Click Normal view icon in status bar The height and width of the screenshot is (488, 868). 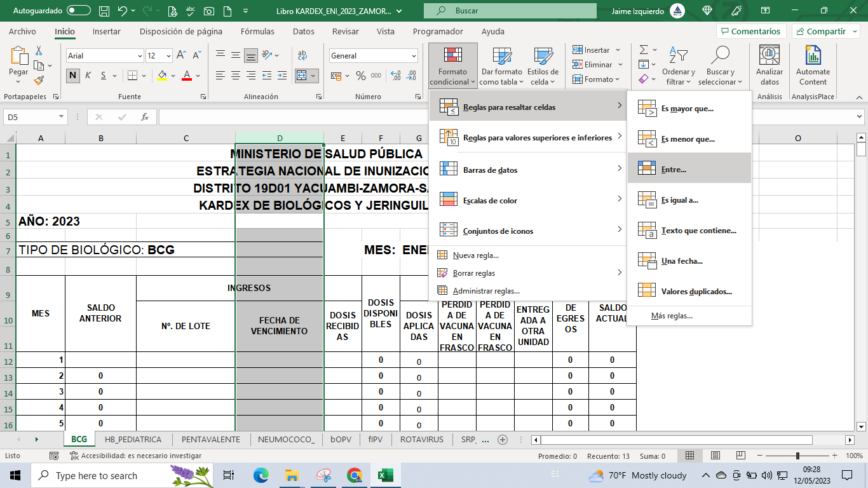690,456
